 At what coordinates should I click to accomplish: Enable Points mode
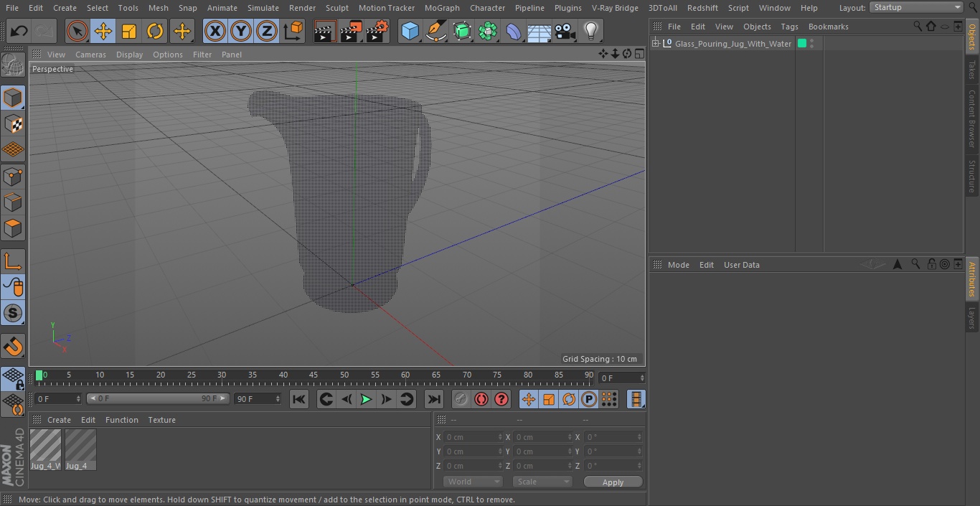click(x=13, y=176)
